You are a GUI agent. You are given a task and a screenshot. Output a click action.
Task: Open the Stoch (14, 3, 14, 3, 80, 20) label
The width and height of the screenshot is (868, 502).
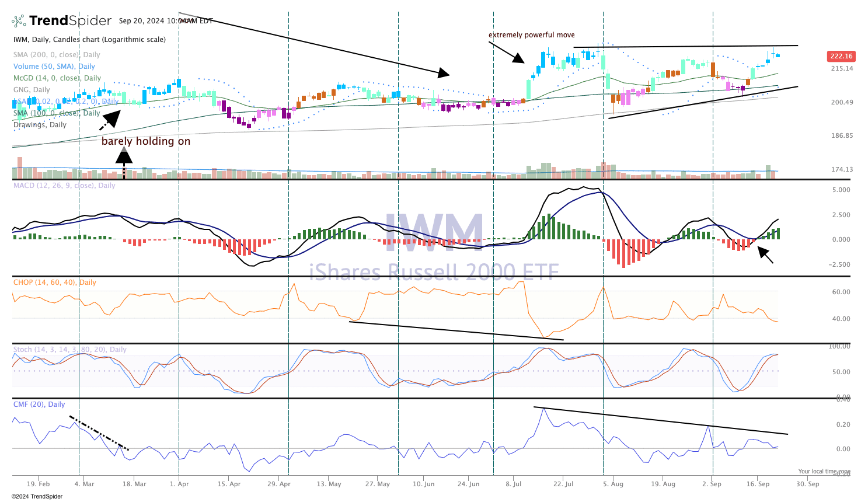pyautogui.click(x=70, y=350)
